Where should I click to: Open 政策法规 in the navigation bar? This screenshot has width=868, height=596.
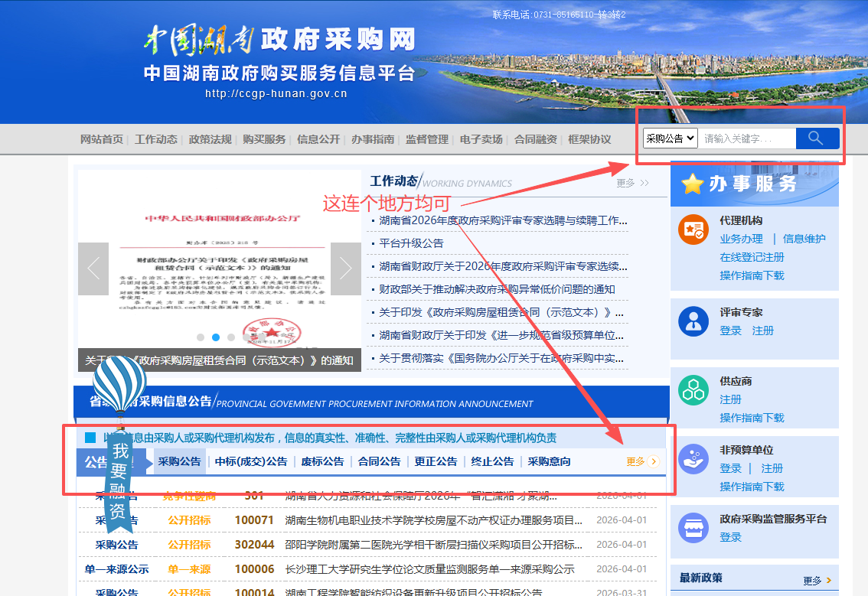point(210,139)
